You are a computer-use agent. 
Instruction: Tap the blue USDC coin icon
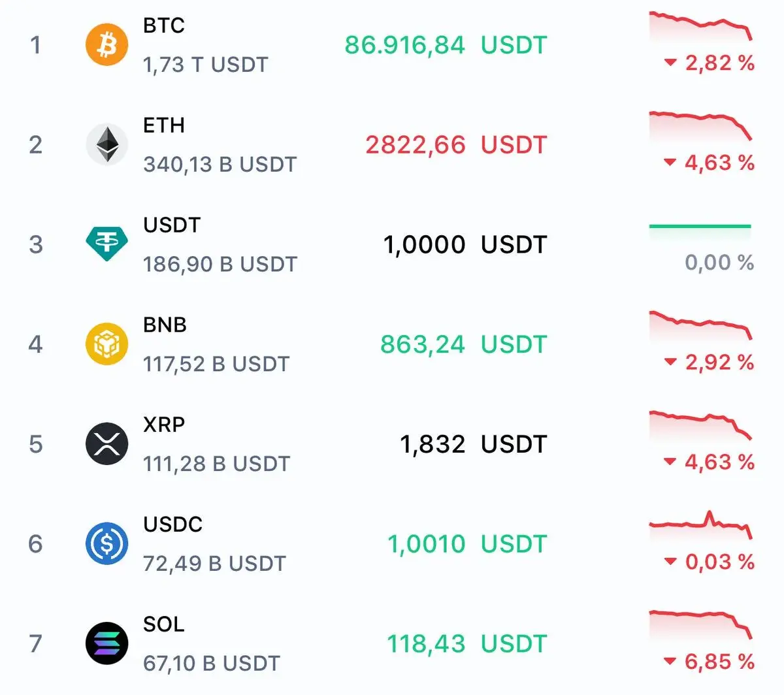pyautogui.click(x=106, y=543)
